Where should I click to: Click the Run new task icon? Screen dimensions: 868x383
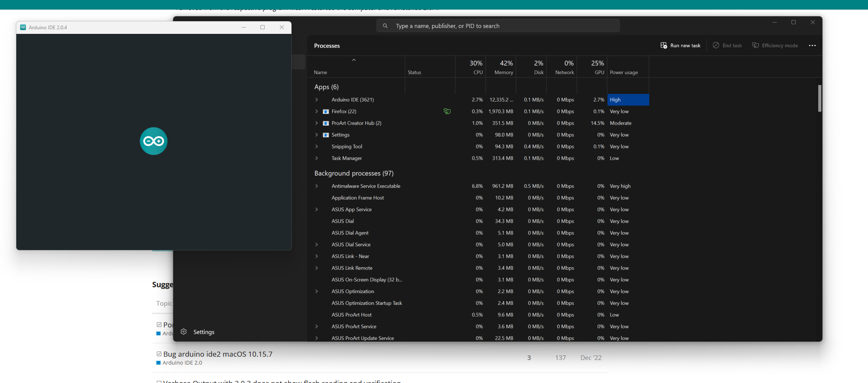pos(664,46)
